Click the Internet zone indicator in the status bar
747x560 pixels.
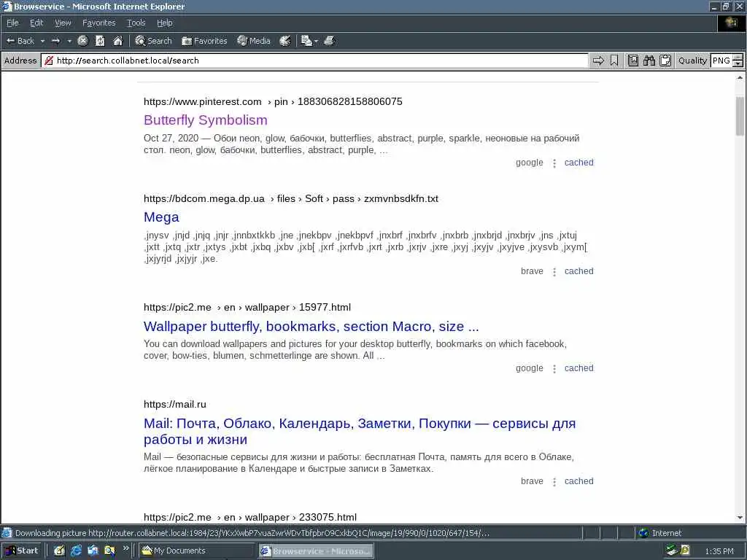(x=659, y=533)
